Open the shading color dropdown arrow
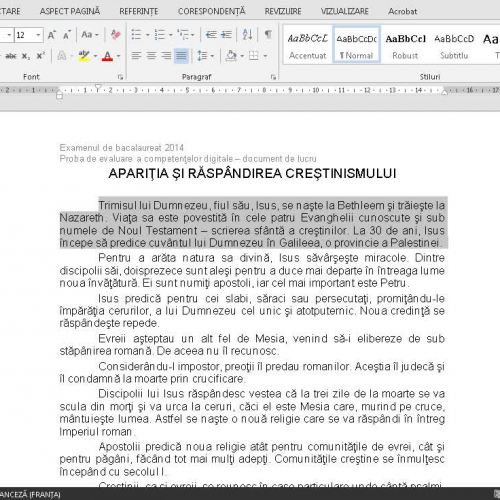 click(x=242, y=56)
